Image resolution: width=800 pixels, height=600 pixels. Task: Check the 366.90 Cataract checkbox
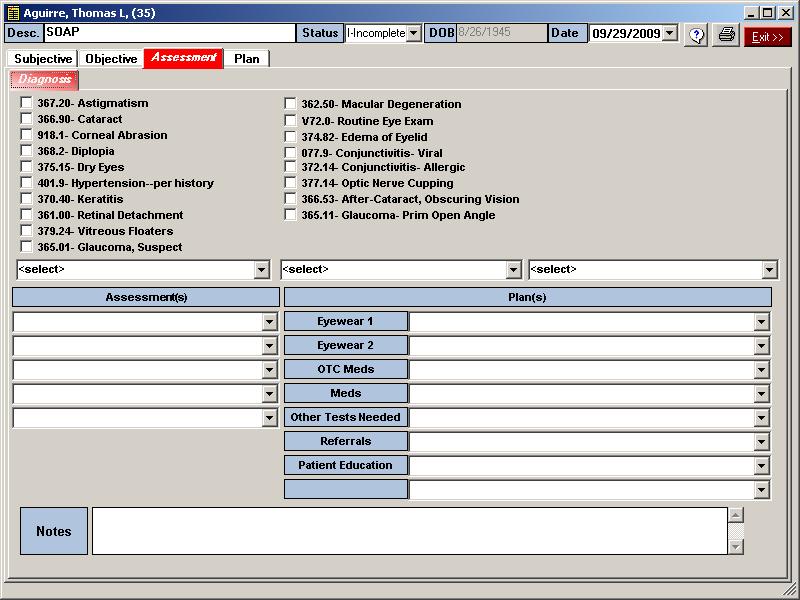point(26,119)
